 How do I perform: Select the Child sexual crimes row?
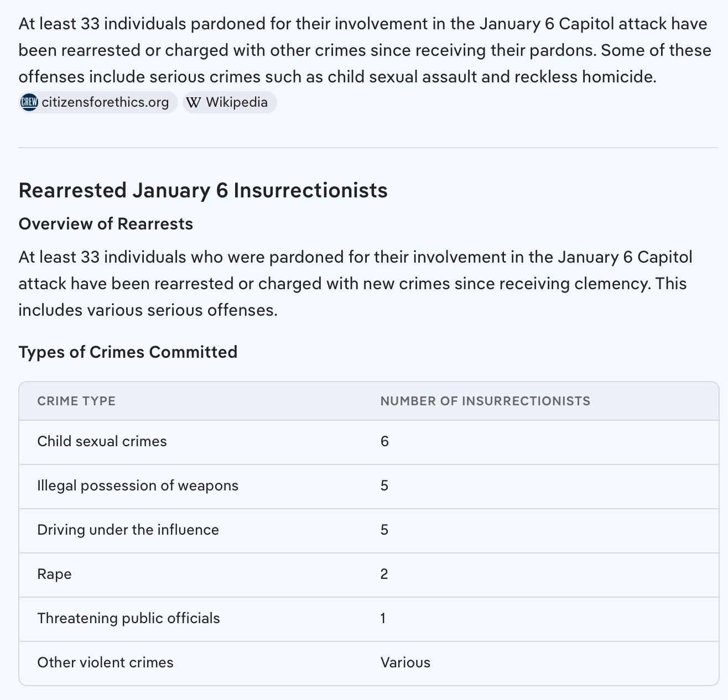point(102,441)
